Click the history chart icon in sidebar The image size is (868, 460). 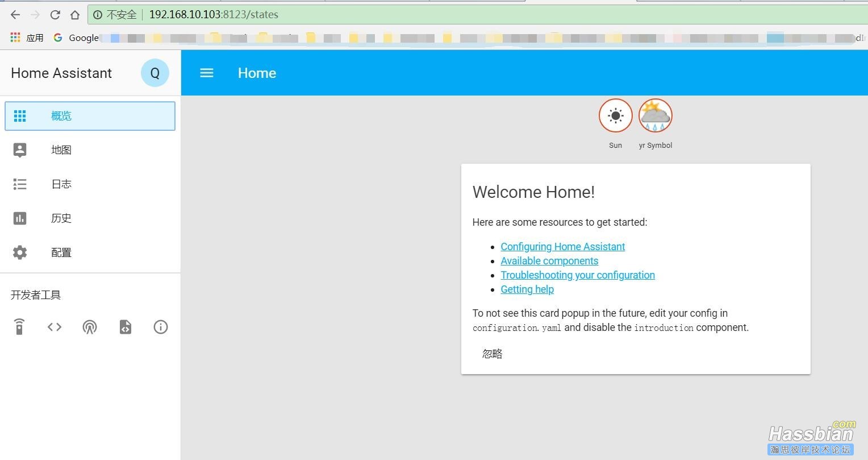pos(20,218)
